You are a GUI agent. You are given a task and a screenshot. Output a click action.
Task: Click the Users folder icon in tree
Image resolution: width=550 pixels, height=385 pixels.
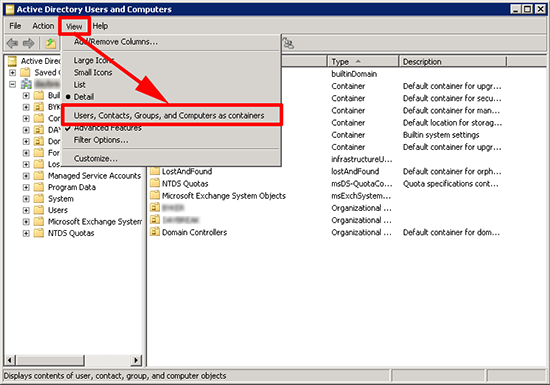tap(39, 210)
